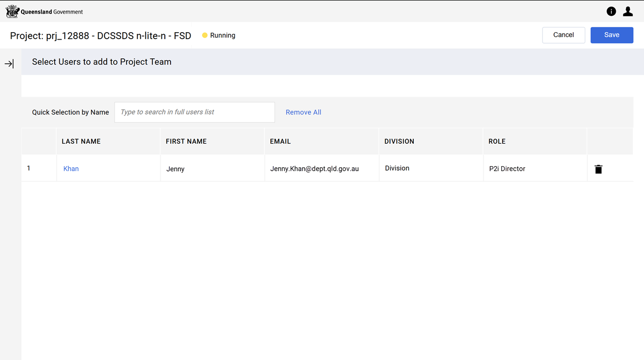Click the yellow Running status dot
This screenshot has width=644, height=360.
205,36
